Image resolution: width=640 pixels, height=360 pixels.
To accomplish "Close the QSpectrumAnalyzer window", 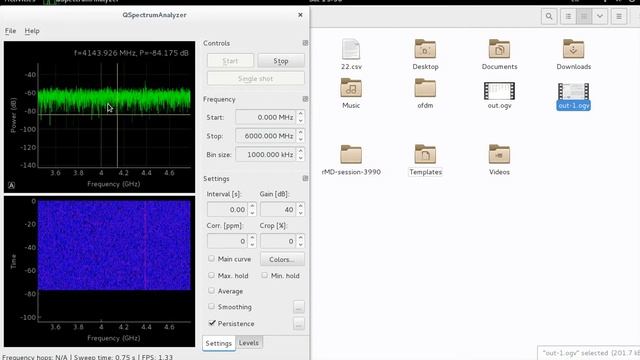I will click(x=300, y=15).
